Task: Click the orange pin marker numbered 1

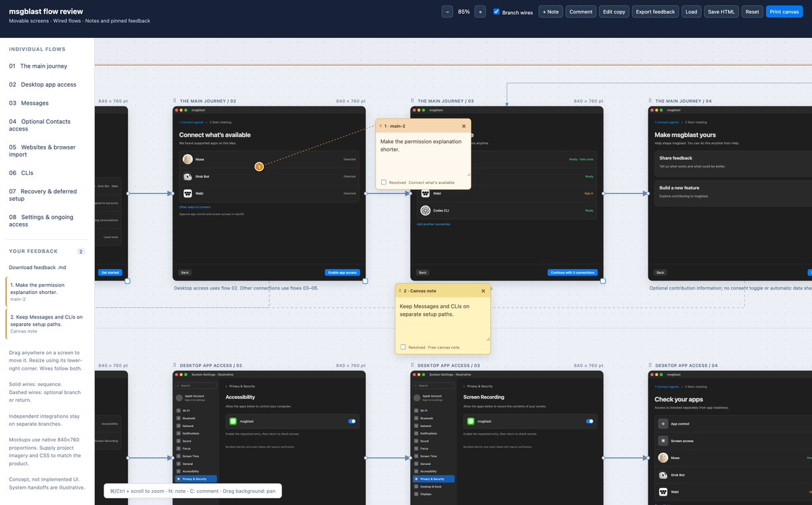Action: [x=258, y=166]
